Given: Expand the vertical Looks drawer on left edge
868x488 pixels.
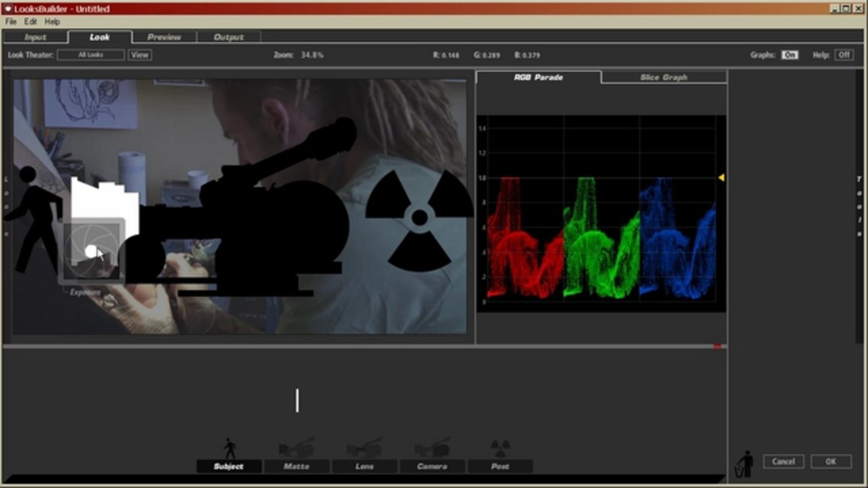Looking at the screenshot, I should [7, 206].
